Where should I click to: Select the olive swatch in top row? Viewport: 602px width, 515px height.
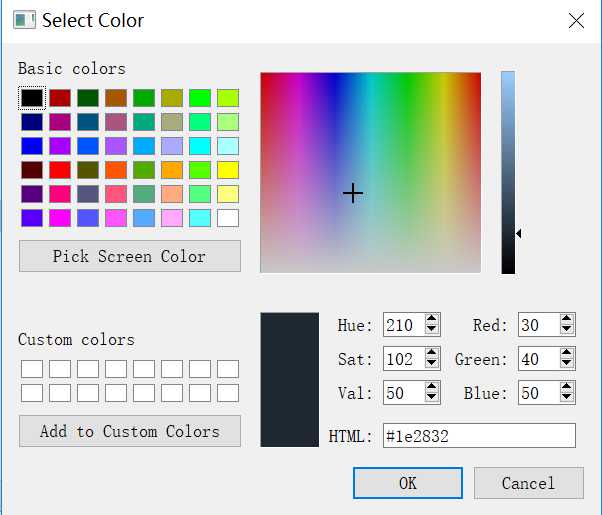pyautogui.click(x=172, y=98)
